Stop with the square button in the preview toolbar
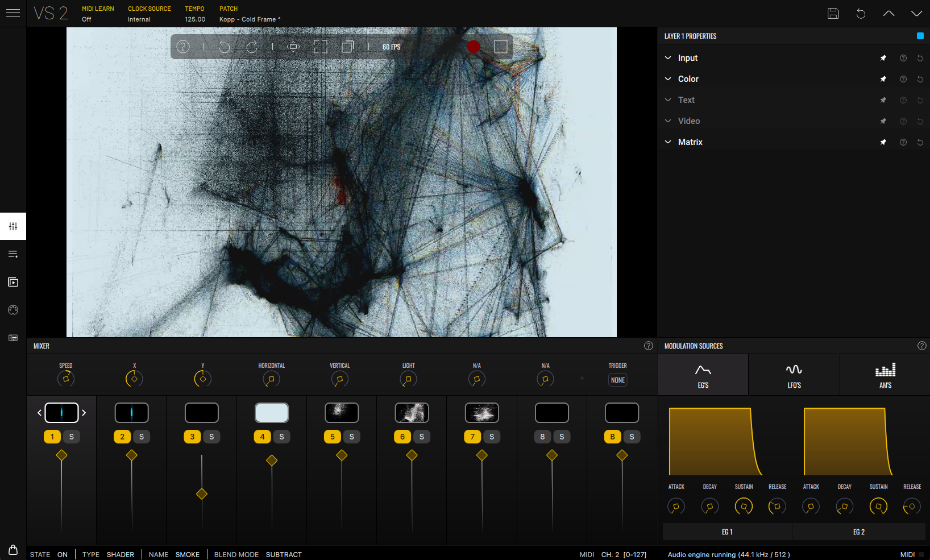The height and width of the screenshot is (560, 930). pyautogui.click(x=501, y=47)
